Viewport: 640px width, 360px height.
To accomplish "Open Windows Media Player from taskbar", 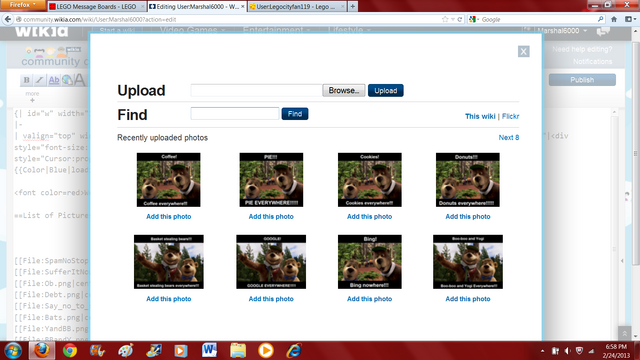I will pyautogui.click(x=266, y=351).
